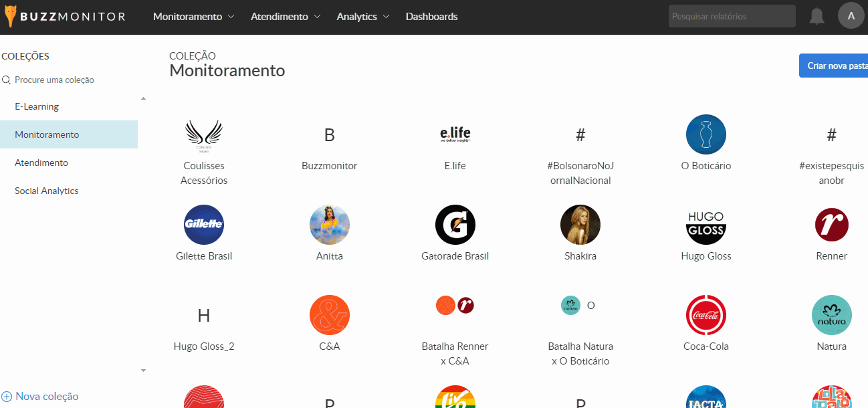Click the notifications bell icon
The image size is (868, 408).
click(x=817, y=16)
